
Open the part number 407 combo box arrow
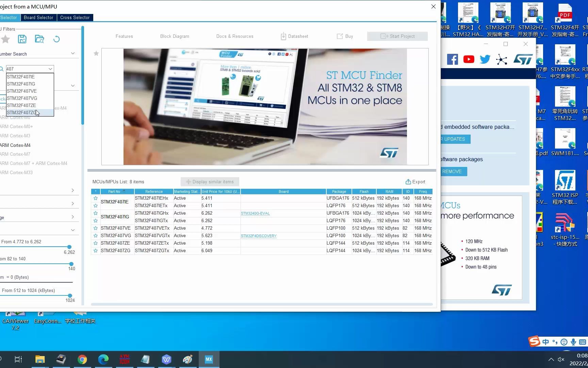tap(50, 69)
